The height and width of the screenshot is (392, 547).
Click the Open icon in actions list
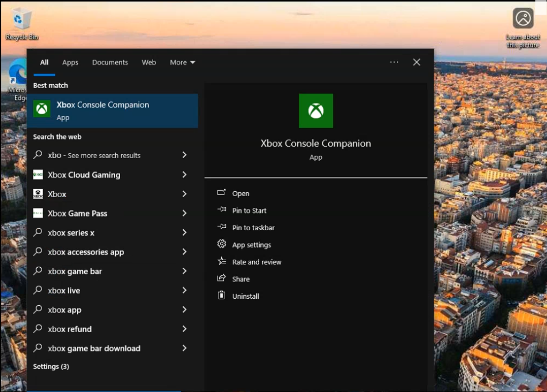pos(221,193)
